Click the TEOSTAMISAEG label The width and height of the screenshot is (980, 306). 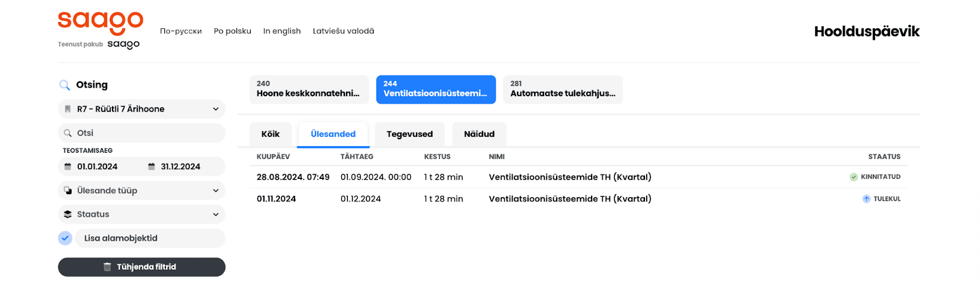(x=88, y=151)
